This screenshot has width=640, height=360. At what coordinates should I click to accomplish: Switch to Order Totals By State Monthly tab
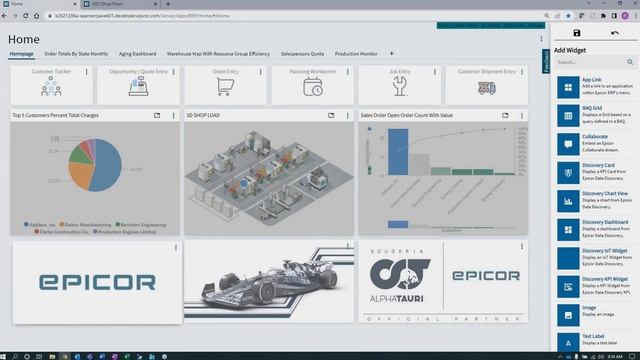(x=76, y=54)
